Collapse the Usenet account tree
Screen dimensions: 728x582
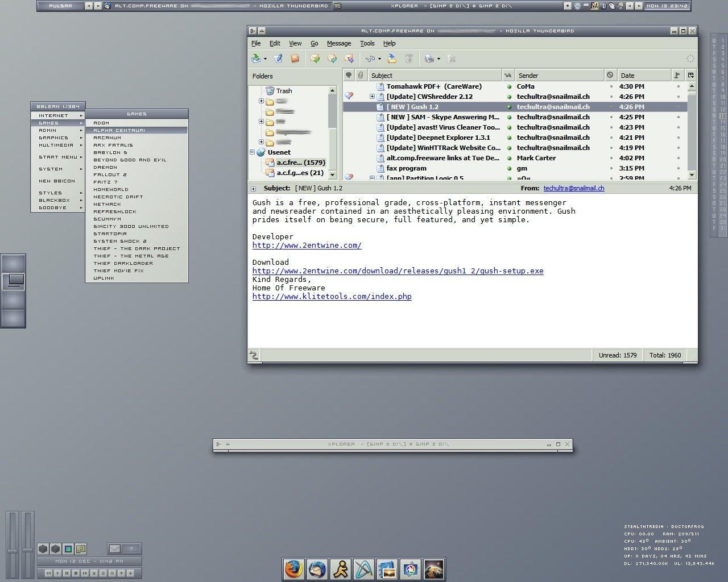(x=253, y=152)
